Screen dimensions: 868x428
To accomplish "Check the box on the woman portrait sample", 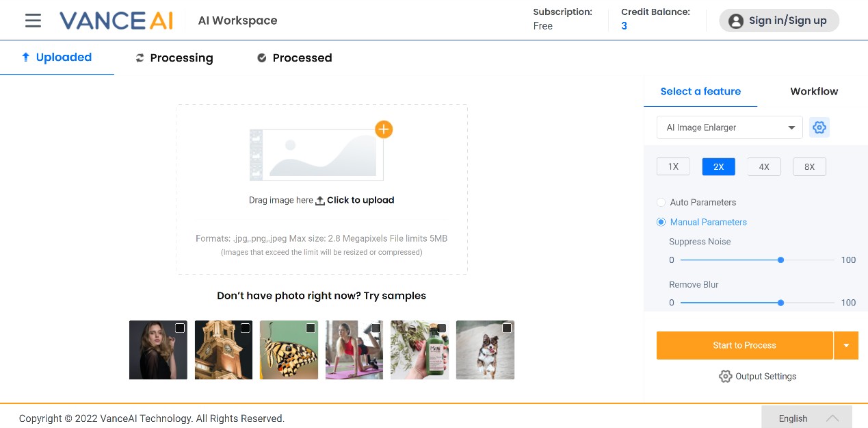I will [180, 328].
